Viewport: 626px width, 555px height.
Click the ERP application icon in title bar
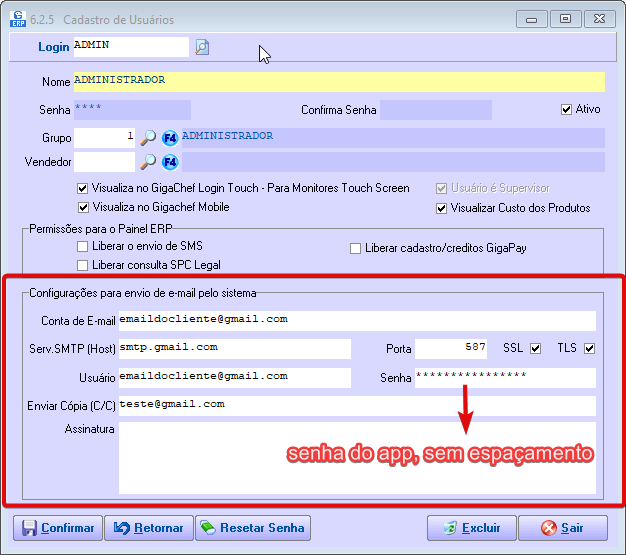(x=18, y=18)
